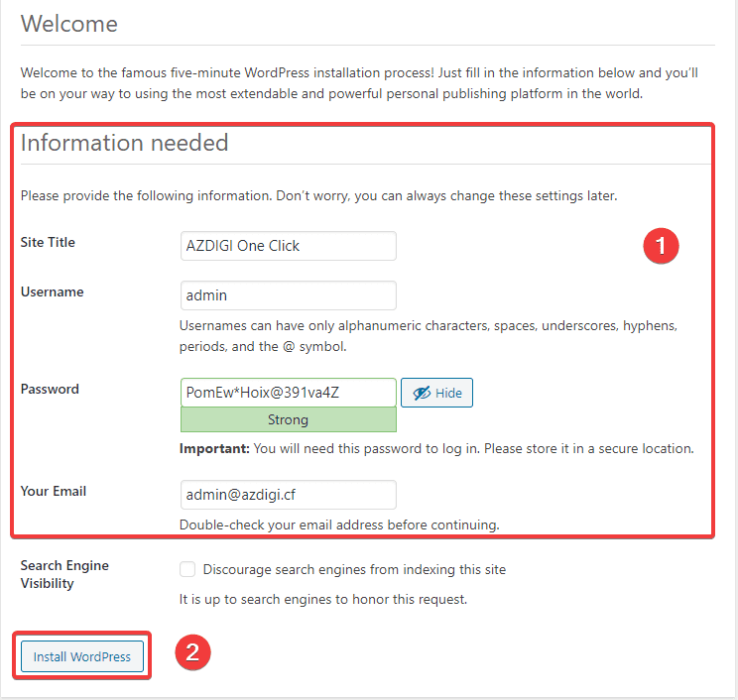Click the red number 2 badge
This screenshot has height=700, width=738.
[x=192, y=652]
